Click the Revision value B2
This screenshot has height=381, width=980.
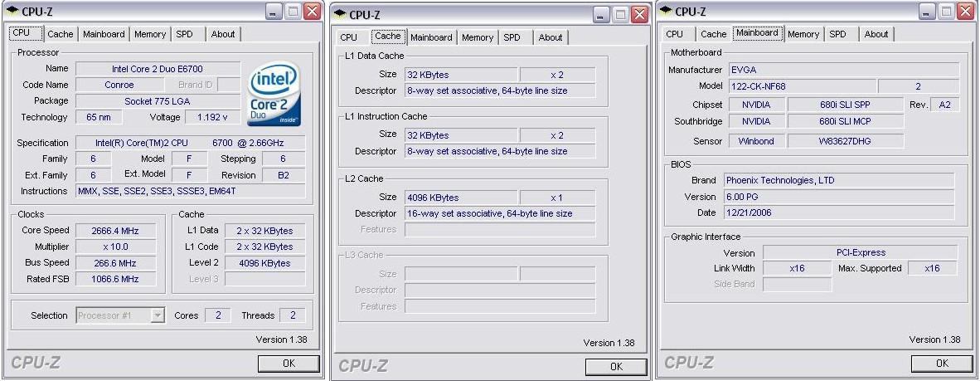click(283, 175)
